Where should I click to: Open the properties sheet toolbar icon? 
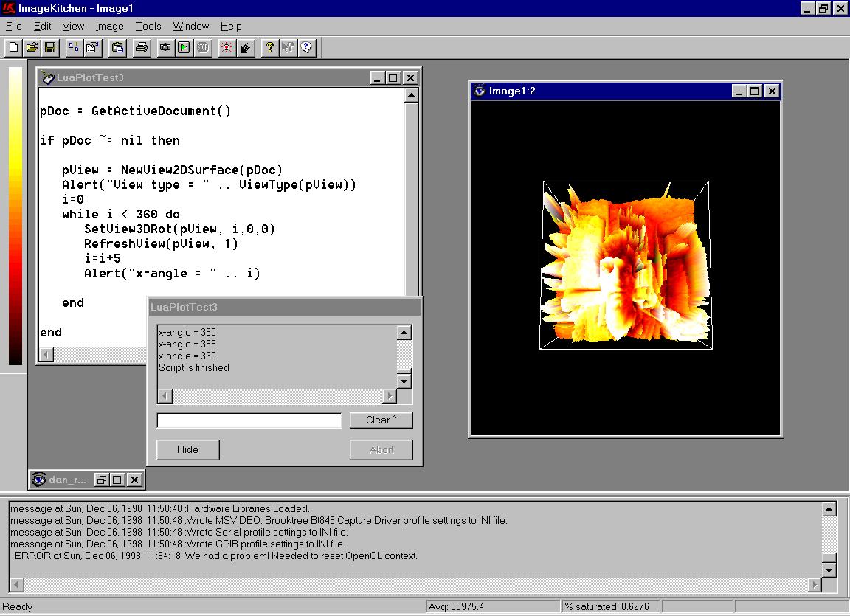(x=92, y=48)
